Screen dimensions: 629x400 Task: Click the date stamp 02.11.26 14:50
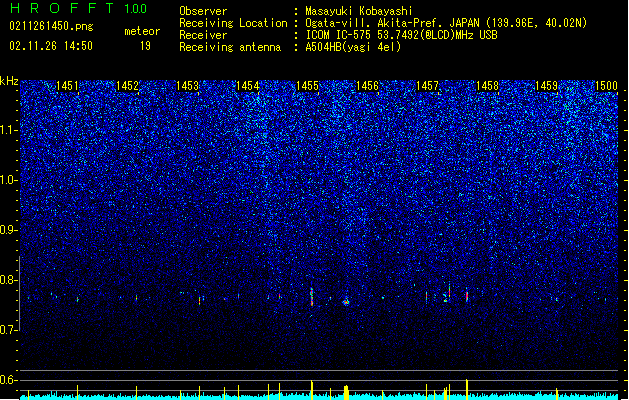51,46
